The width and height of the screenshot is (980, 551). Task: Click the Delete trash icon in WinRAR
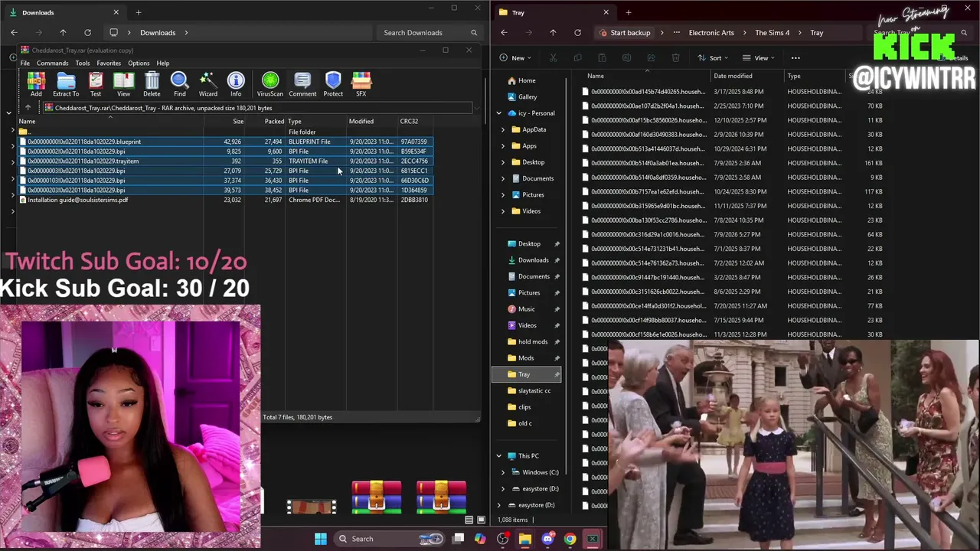(152, 84)
